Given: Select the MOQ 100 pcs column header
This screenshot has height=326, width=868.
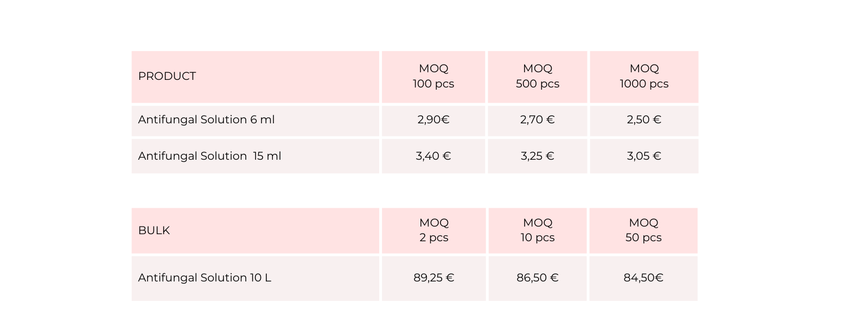Looking at the screenshot, I should click(x=433, y=76).
